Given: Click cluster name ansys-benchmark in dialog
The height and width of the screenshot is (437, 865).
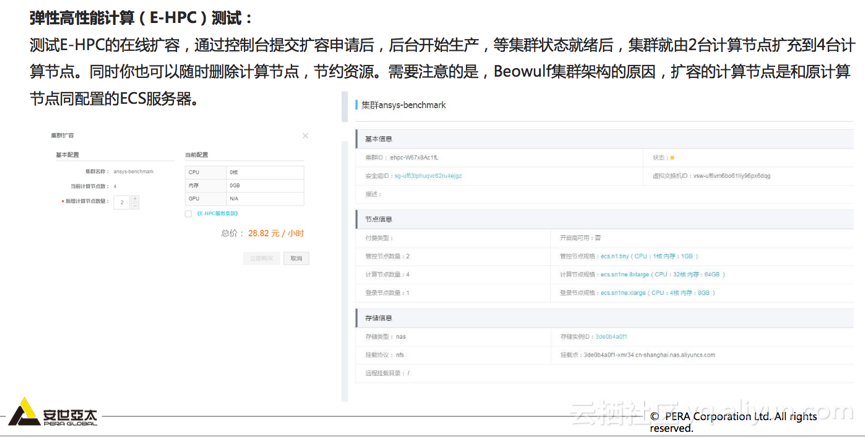Looking at the screenshot, I should pyautogui.click(x=134, y=172).
